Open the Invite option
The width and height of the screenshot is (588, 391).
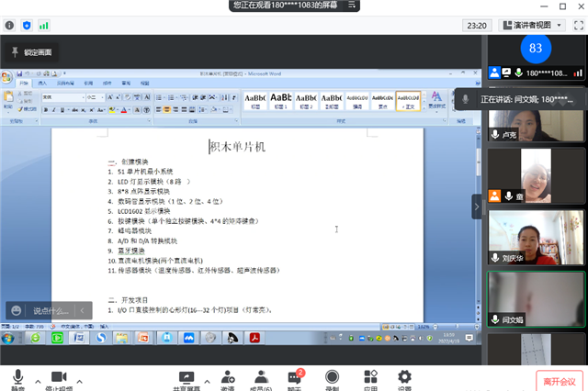pyautogui.click(x=225, y=377)
